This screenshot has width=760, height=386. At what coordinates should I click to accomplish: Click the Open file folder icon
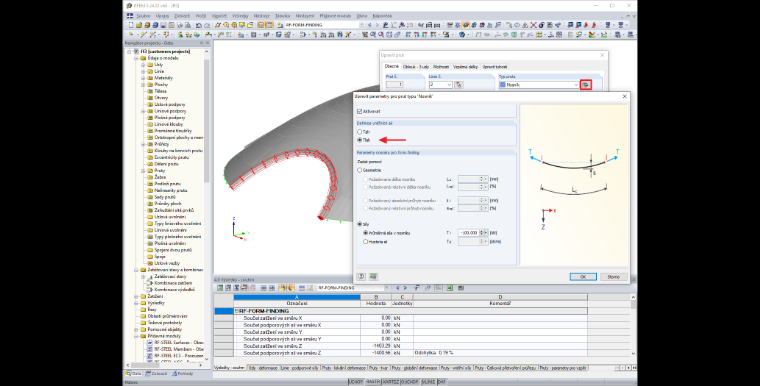click(x=139, y=25)
